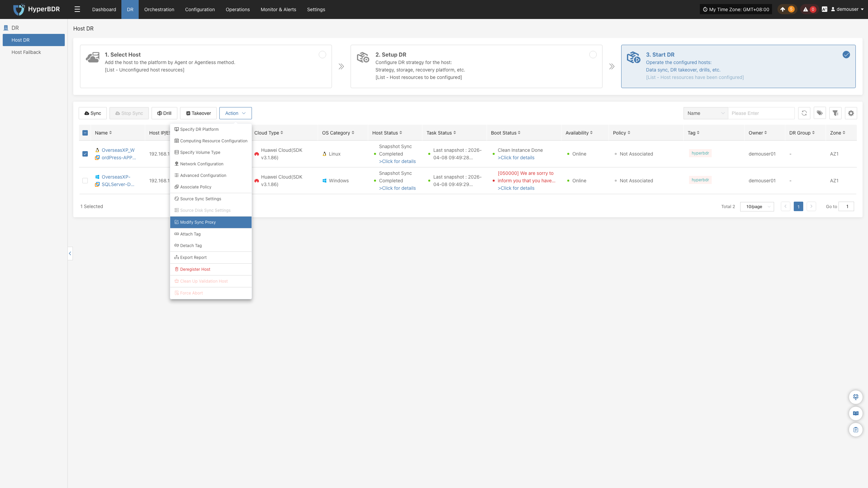The height and width of the screenshot is (488, 868).
Task: Choose Network Configuration menu entry
Action: tap(211, 164)
